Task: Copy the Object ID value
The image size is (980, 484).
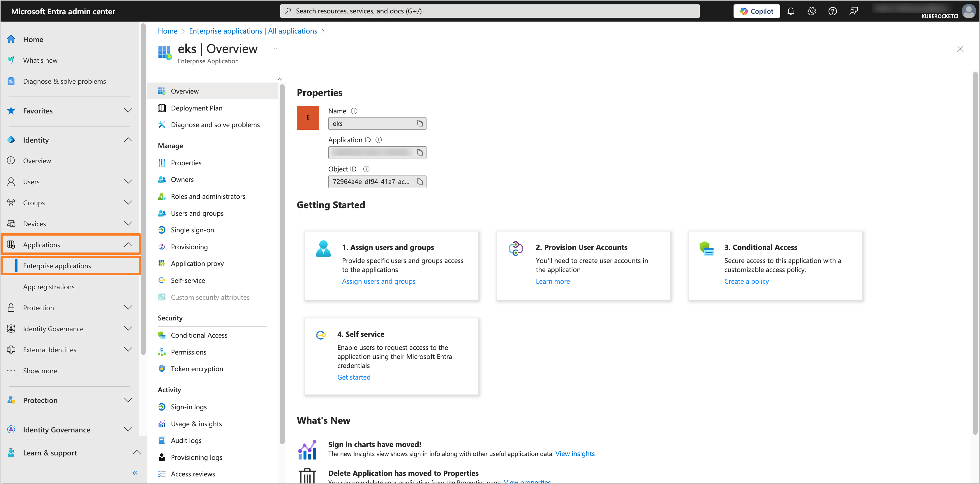Action: pyautogui.click(x=420, y=182)
